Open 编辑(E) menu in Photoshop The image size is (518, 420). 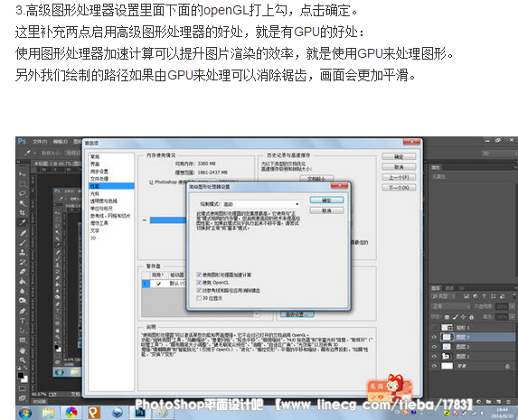(x=61, y=141)
